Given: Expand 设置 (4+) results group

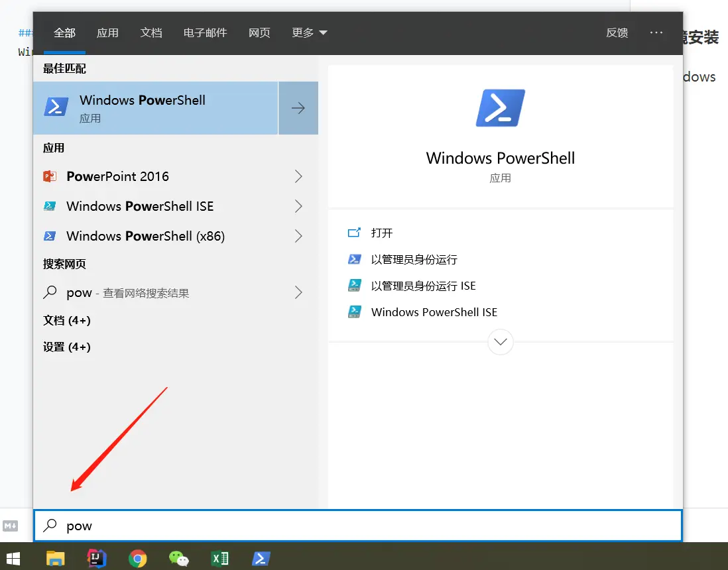Looking at the screenshot, I should pos(67,347).
